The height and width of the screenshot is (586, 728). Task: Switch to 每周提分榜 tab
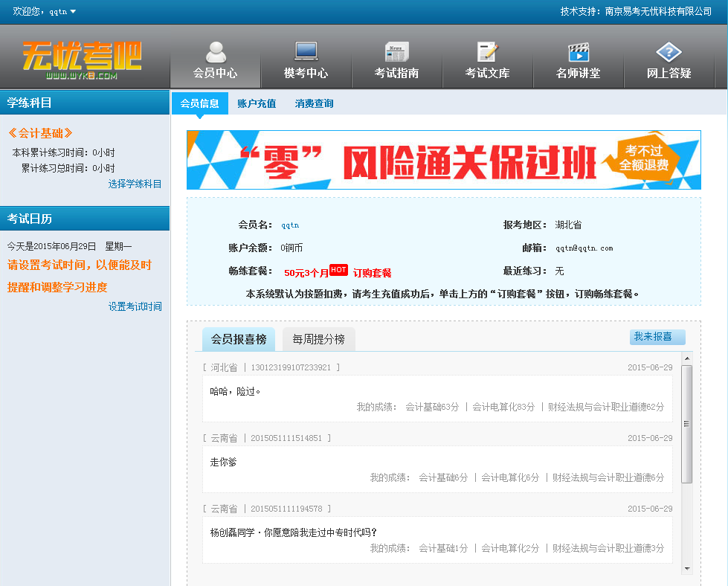click(318, 339)
